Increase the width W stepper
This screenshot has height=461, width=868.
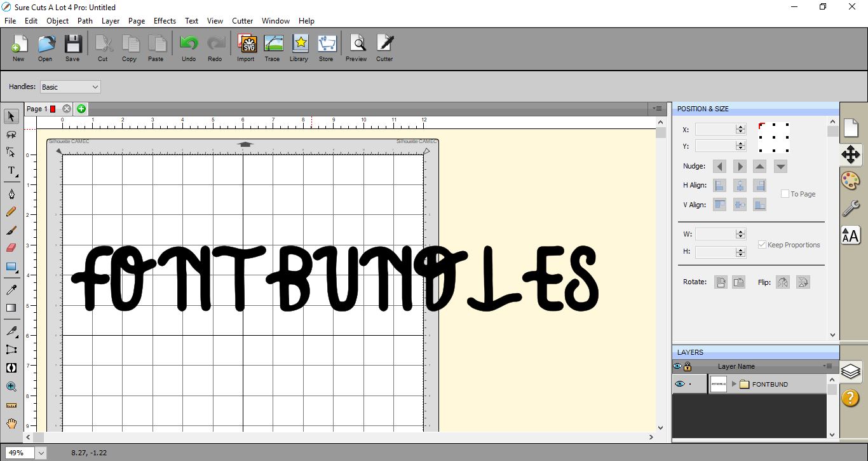coord(740,231)
